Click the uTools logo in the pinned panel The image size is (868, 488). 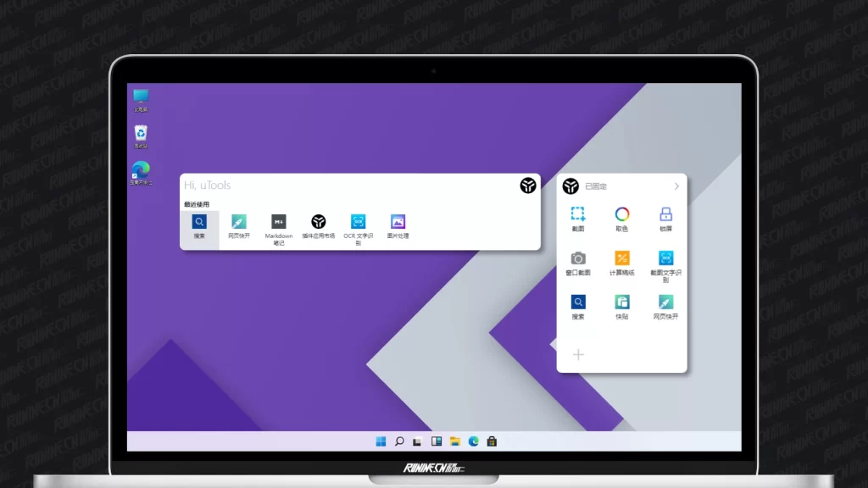[x=570, y=186]
